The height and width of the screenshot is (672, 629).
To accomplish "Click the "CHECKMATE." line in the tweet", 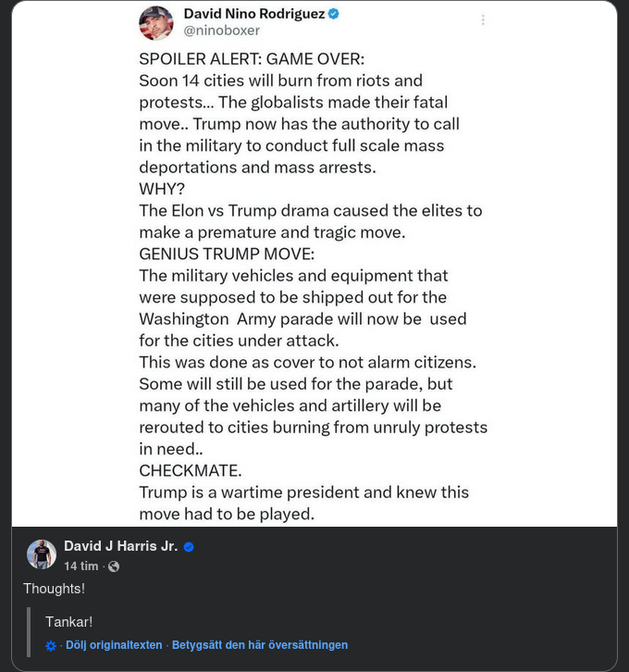I will pos(190,470).
